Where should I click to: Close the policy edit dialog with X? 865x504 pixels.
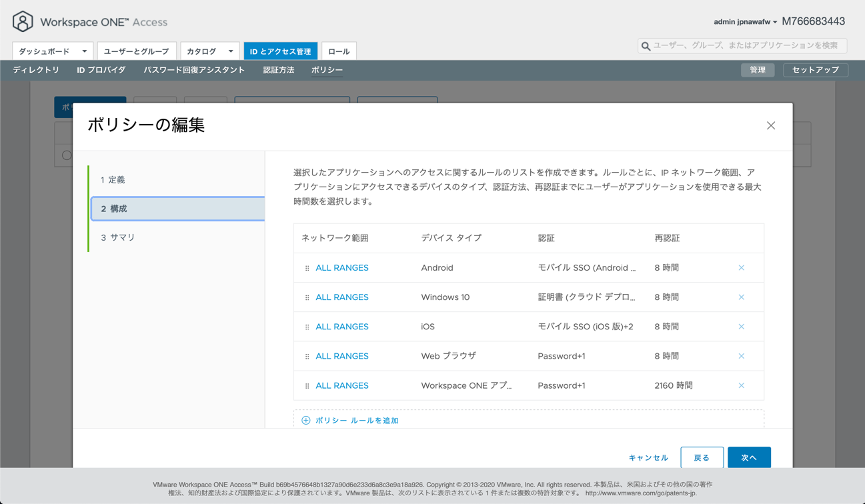(x=771, y=125)
